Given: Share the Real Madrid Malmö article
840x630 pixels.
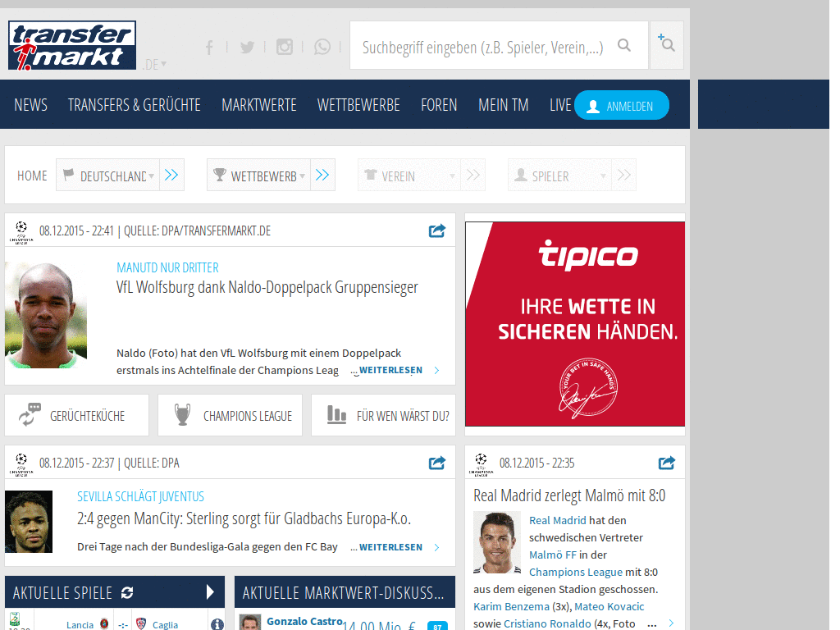Looking at the screenshot, I should pos(666,463).
